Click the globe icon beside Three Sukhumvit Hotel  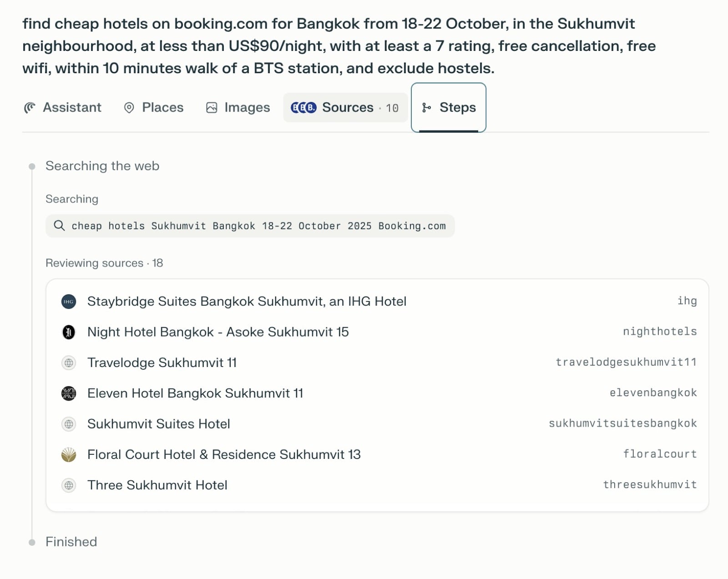click(69, 485)
